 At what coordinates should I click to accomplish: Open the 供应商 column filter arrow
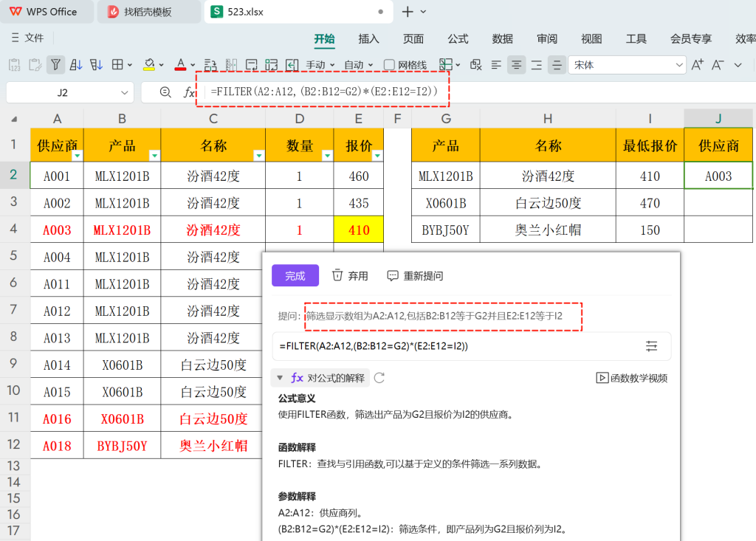77,155
